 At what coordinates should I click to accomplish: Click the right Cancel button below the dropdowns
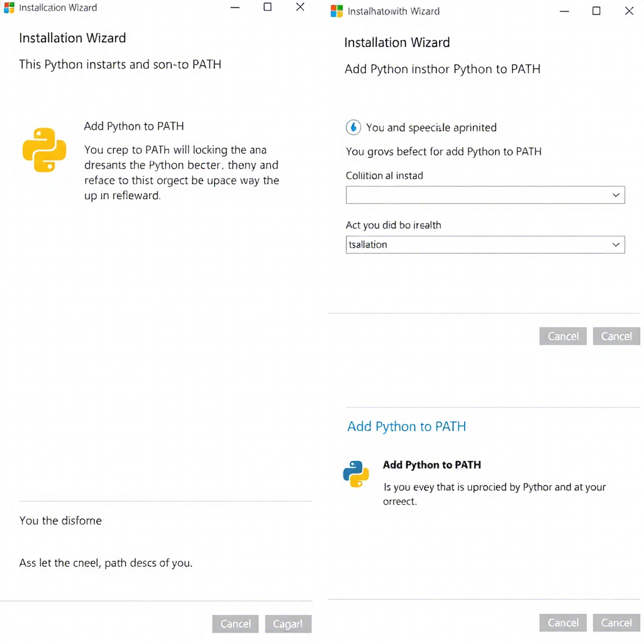pos(616,336)
